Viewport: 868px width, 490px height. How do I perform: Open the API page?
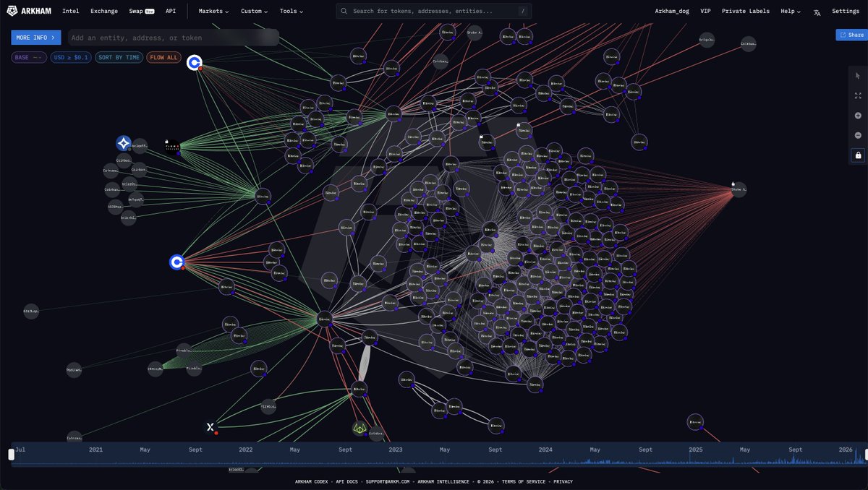click(170, 11)
